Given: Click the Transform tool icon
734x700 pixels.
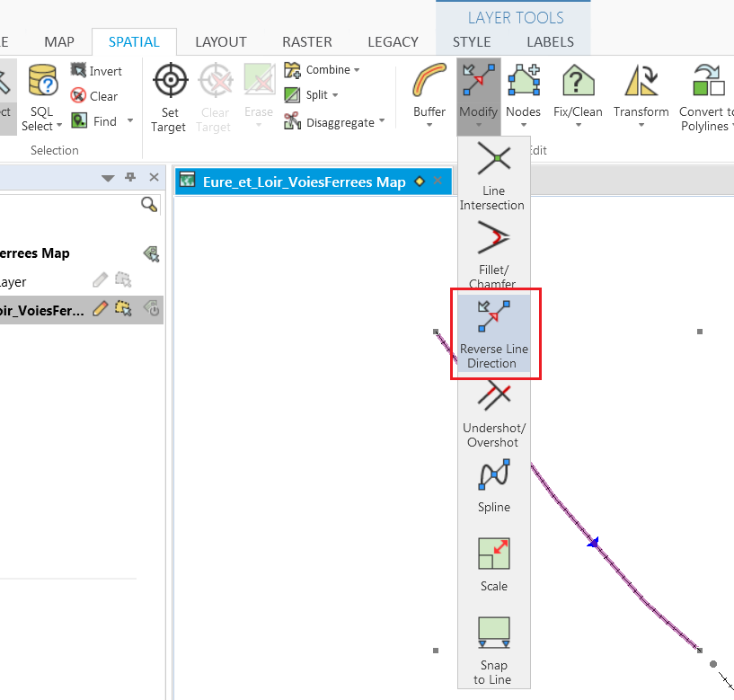Looking at the screenshot, I should point(641,80).
